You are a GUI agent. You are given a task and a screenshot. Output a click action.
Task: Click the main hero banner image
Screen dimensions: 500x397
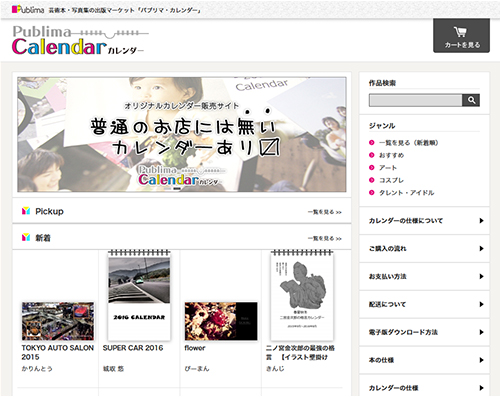pos(182,134)
